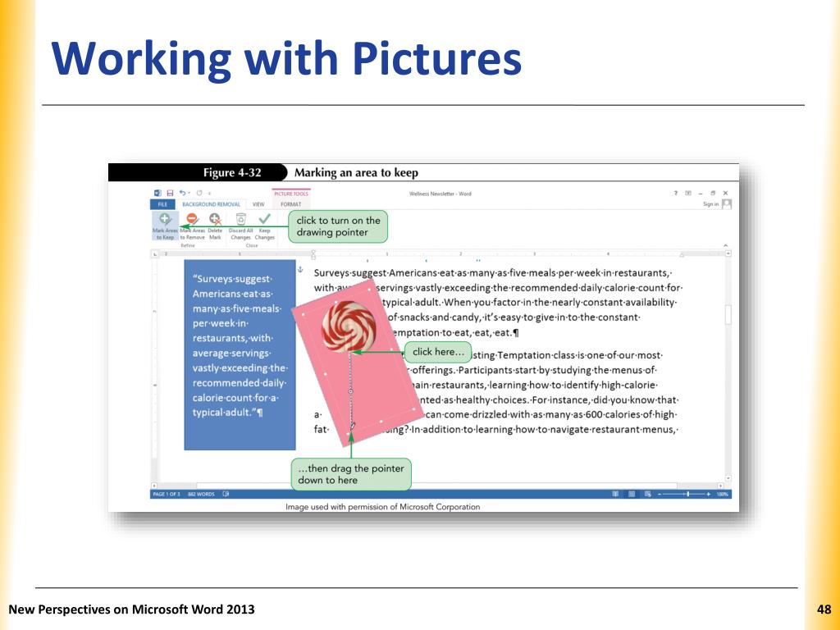The width and height of the screenshot is (840, 630).
Task: Click the lollipop candy picture
Action: coord(349,326)
